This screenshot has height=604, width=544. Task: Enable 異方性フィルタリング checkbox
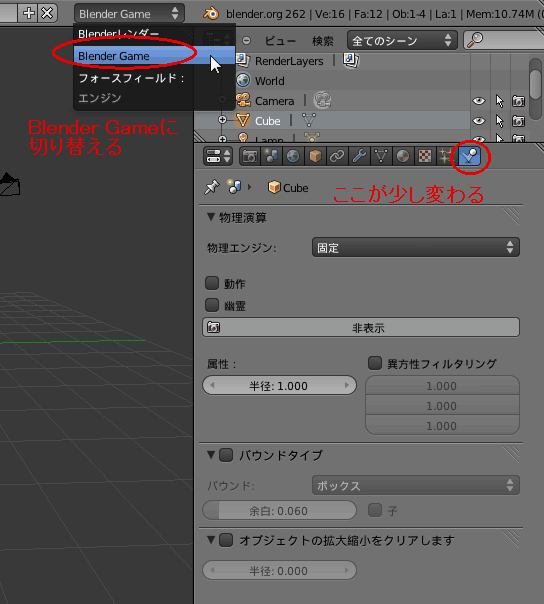tap(375, 363)
